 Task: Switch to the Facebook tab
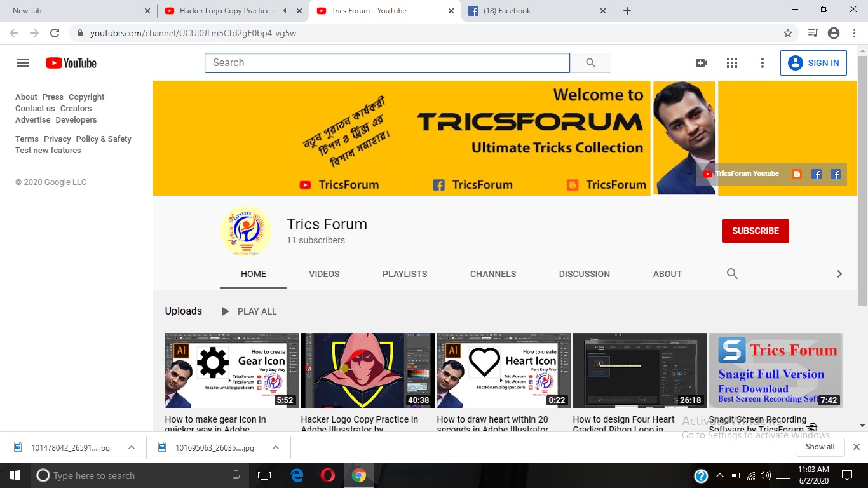(x=538, y=11)
